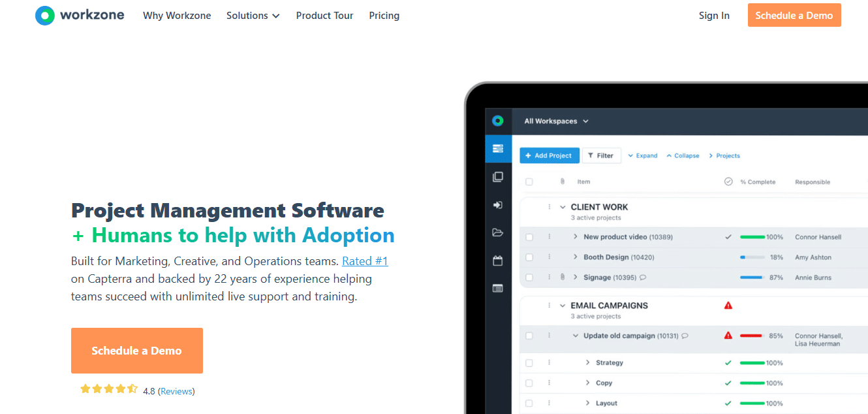Tick the checkbox for Signage
Viewport: 868px width, 414px height.
click(529, 278)
